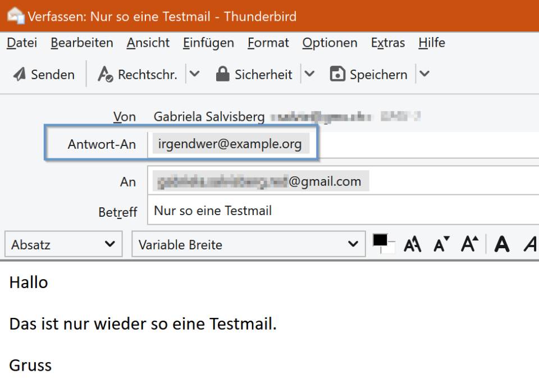Click the 'Gruss' line in message body
The width and height of the screenshot is (539, 392).
pos(30,365)
